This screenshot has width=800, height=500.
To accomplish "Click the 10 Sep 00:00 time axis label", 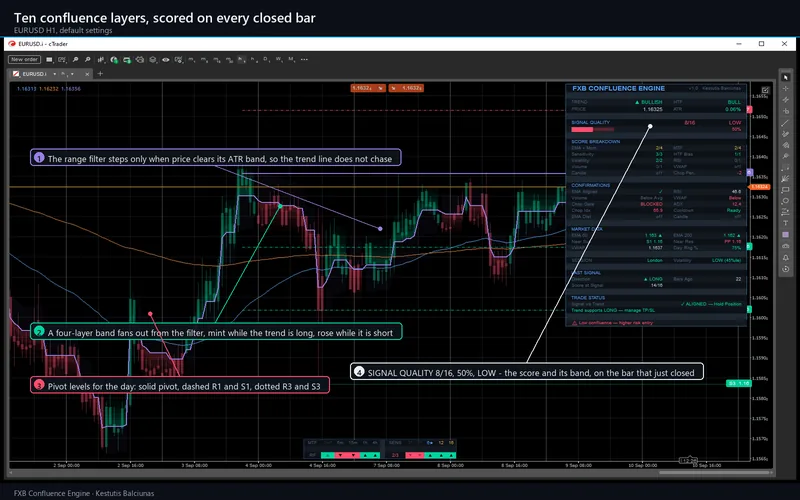I will pos(642,465).
